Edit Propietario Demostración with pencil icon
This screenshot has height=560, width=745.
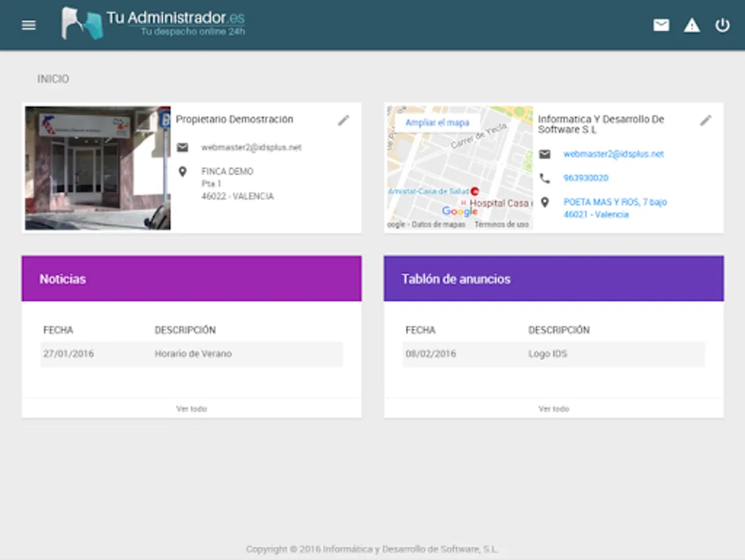click(344, 121)
